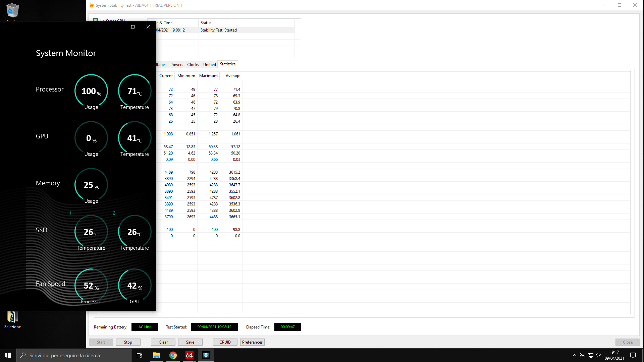This screenshot has height=362, width=644.
Task: Click the Windows Start button
Action: [x=8, y=355]
